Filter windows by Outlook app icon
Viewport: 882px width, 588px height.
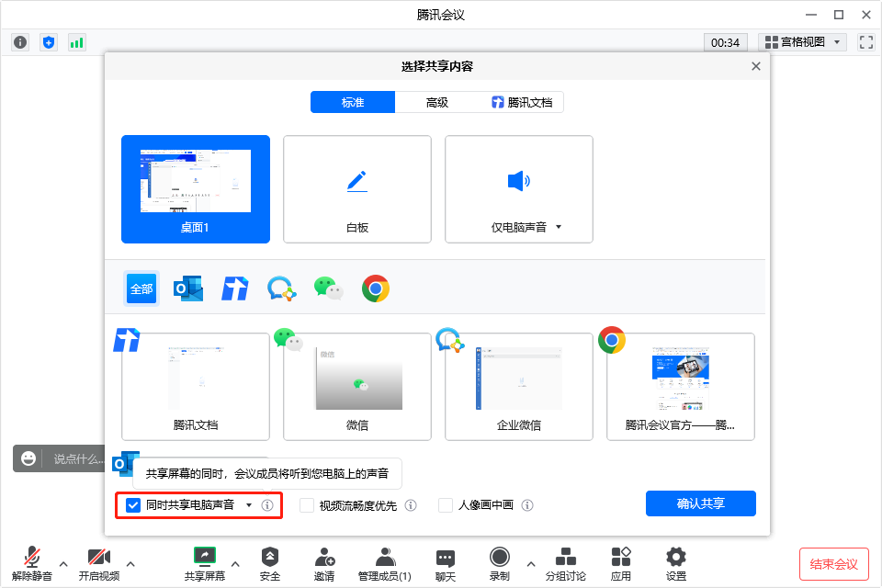(x=187, y=288)
